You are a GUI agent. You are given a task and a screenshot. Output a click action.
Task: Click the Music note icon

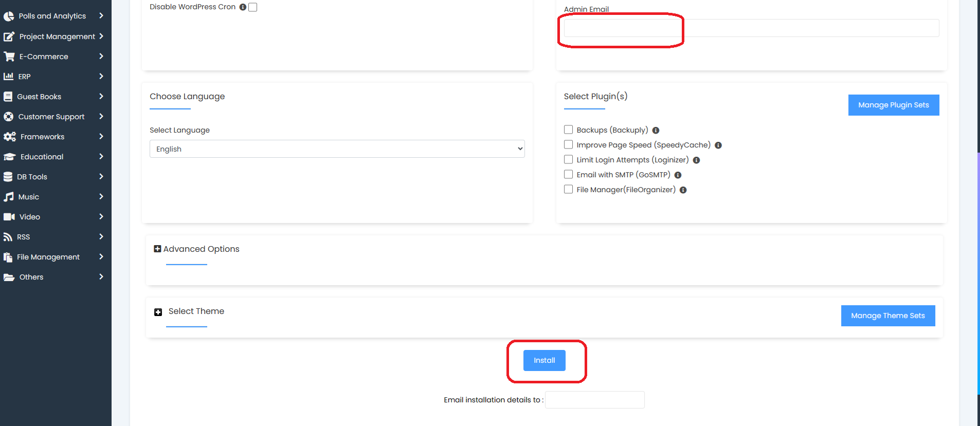coord(8,197)
